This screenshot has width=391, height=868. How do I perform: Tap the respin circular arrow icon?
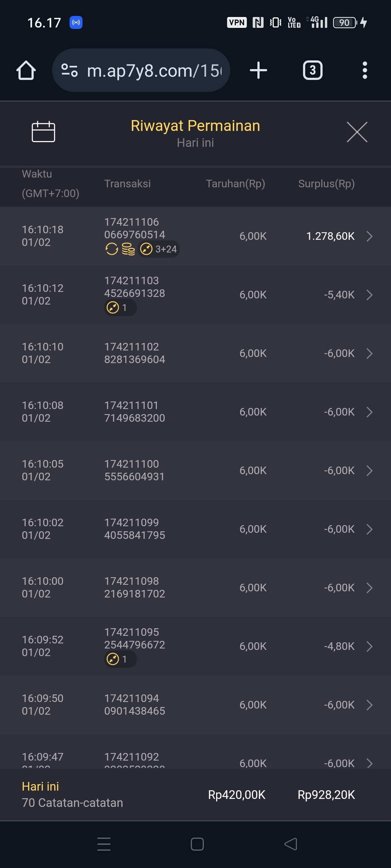(112, 249)
